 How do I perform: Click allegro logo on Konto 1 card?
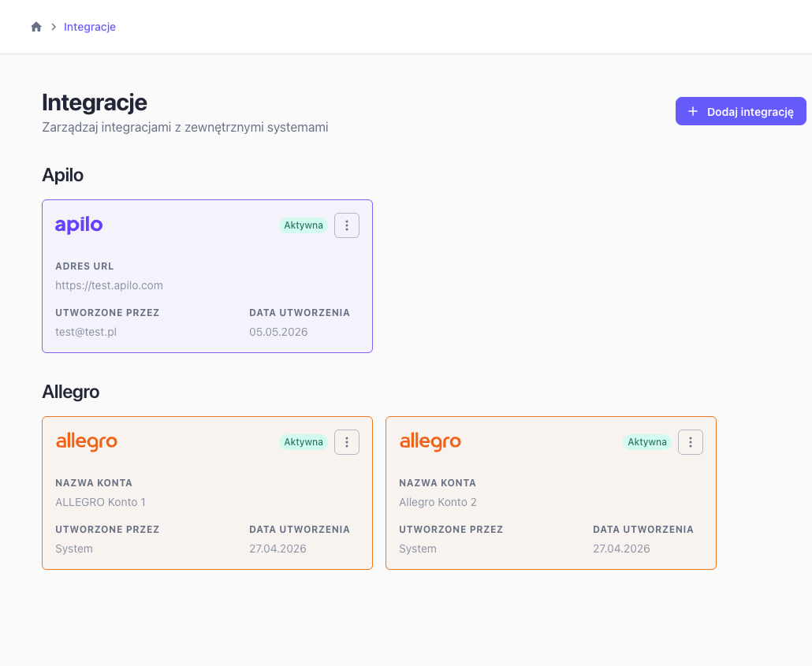[x=87, y=442]
